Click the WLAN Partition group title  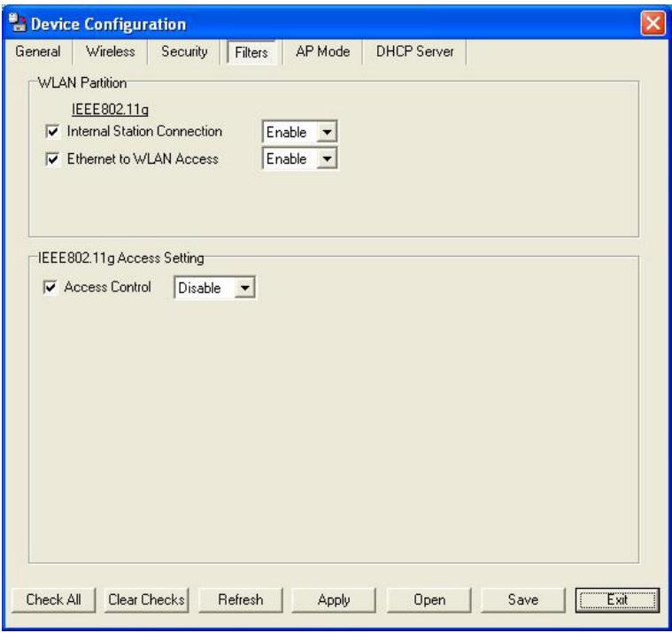point(82,82)
